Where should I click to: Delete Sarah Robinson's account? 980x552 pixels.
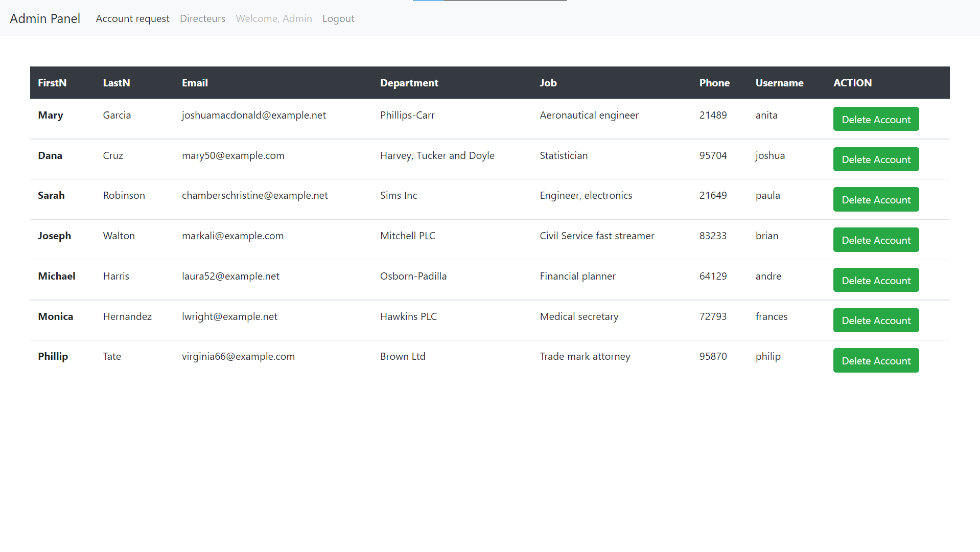pyautogui.click(x=875, y=200)
